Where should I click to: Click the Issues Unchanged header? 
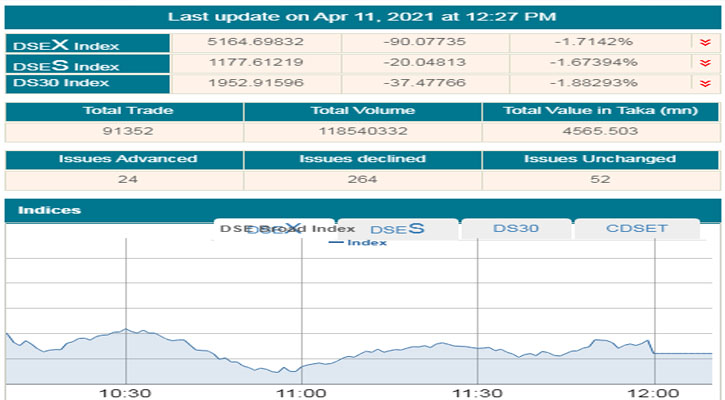[600, 159]
